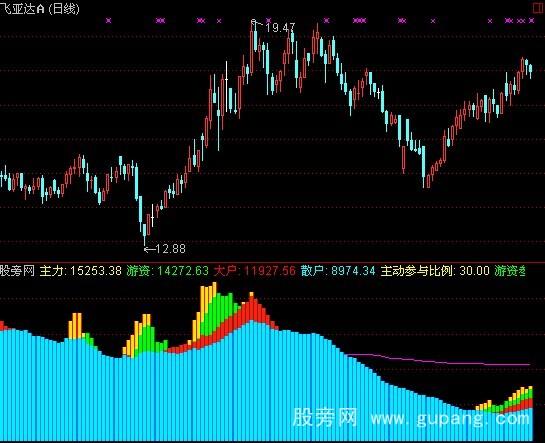This screenshot has height=443, width=545.
Task: Click the 主力: 15253.38 indicator value
Action: (81, 270)
